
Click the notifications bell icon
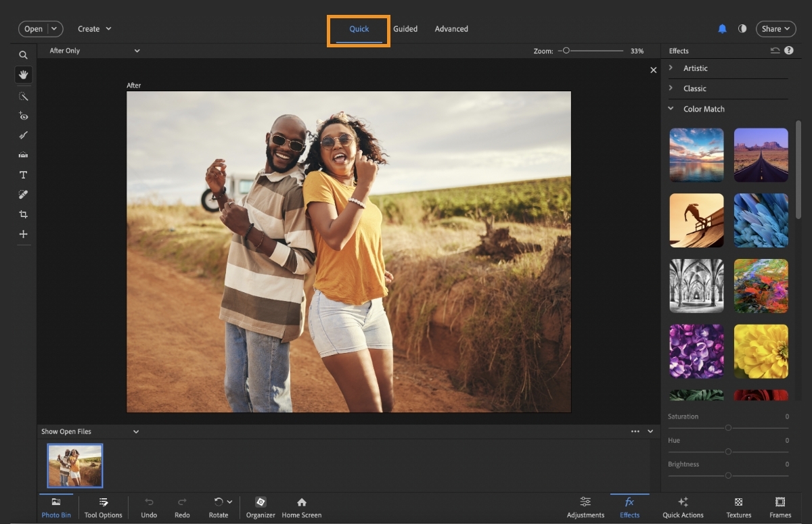tap(722, 29)
